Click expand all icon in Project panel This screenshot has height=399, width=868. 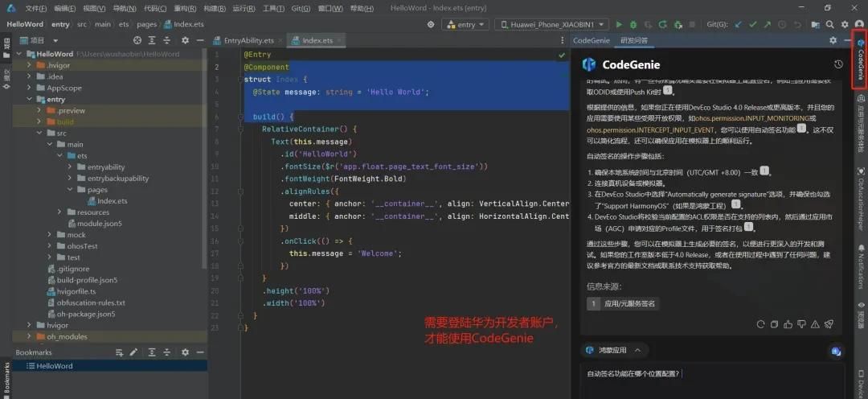(x=152, y=40)
